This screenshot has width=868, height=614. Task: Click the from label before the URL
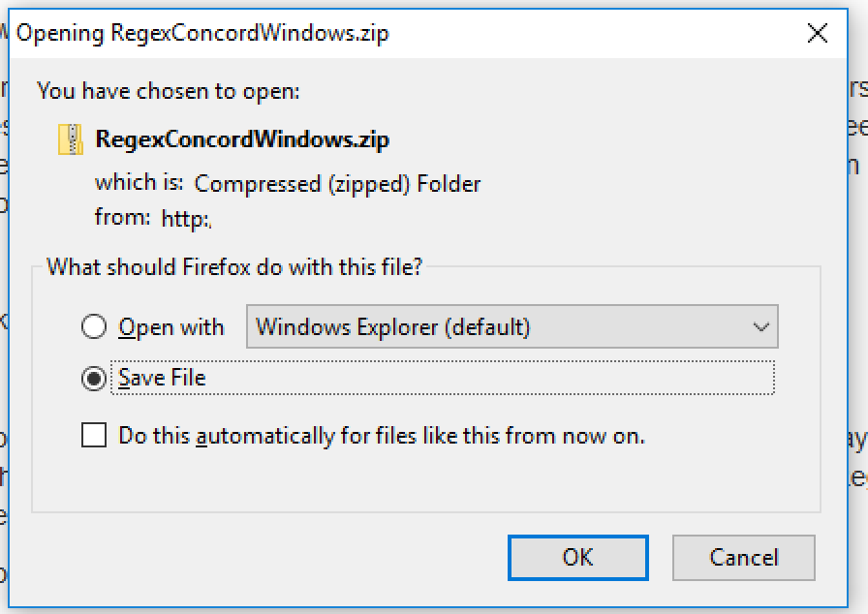(x=122, y=218)
